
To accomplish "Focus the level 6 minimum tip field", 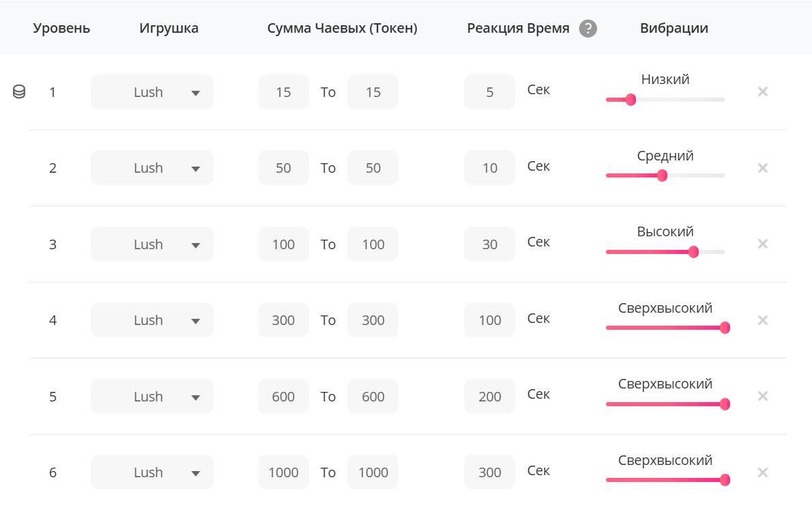I will pyautogui.click(x=283, y=472).
